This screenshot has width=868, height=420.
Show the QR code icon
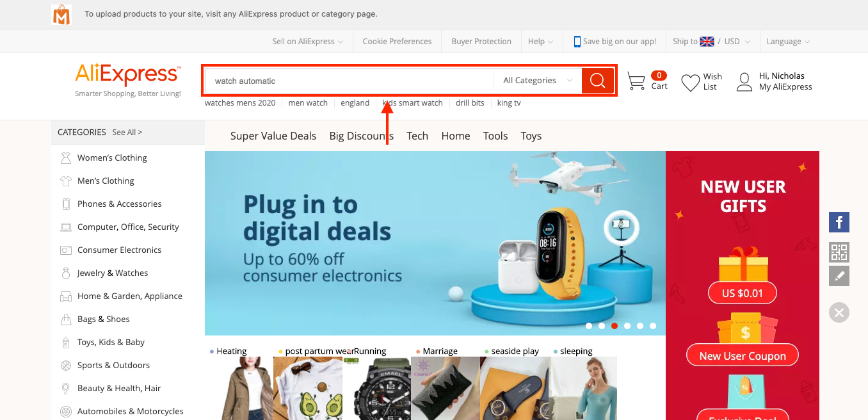click(839, 252)
